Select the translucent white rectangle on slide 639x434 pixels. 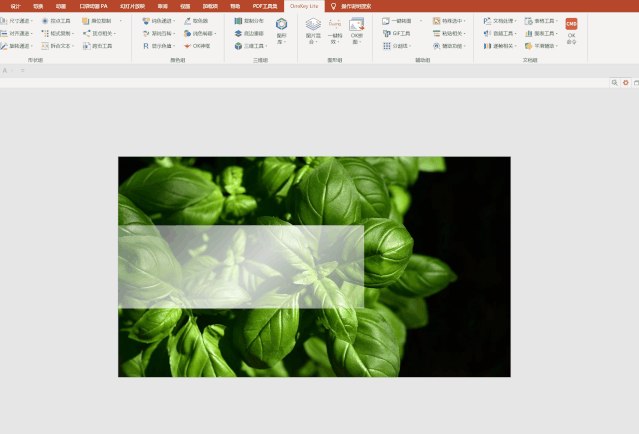click(241, 267)
